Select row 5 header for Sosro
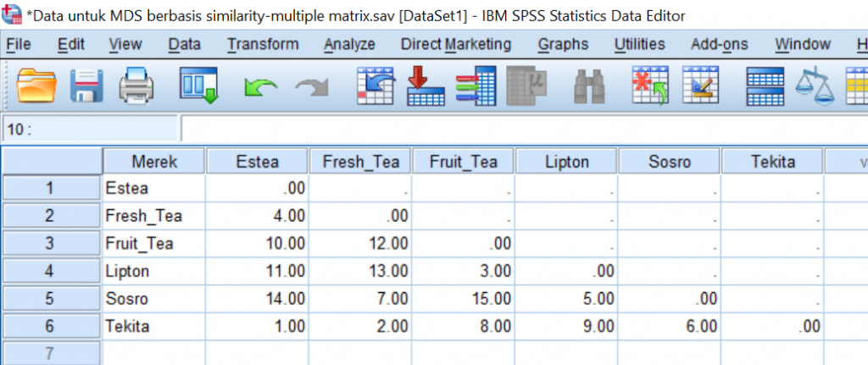The width and height of the screenshot is (868, 365). tap(49, 299)
